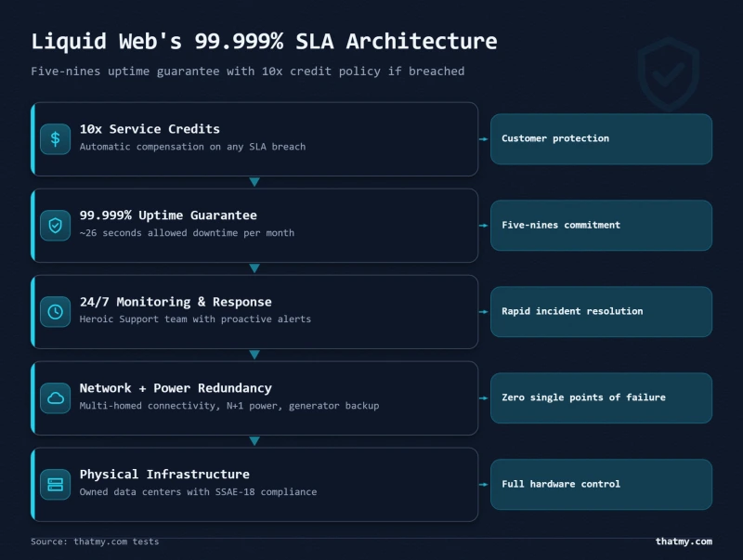Click the 'Zero single points of failure' box
743x560 pixels.
pos(601,398)
